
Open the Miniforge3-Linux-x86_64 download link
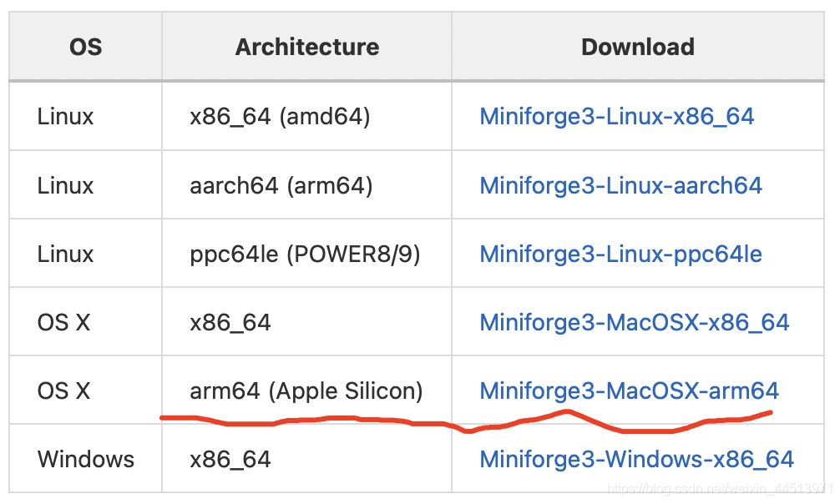[616, 117]
